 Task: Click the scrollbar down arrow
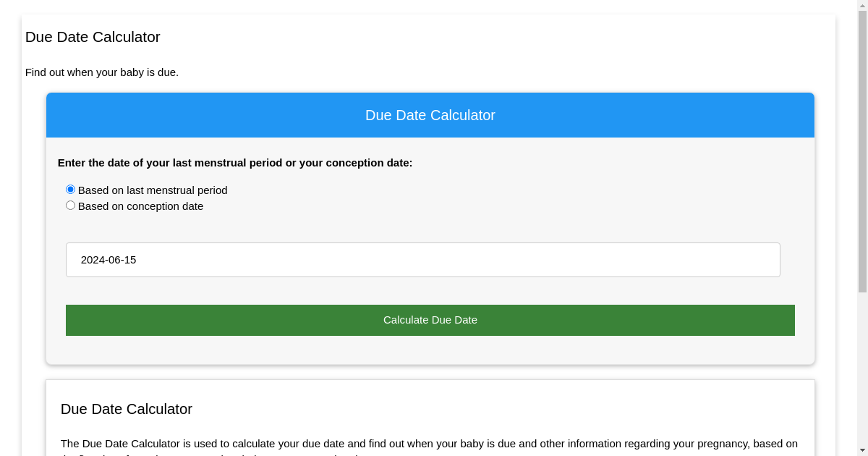pos(861,449)
